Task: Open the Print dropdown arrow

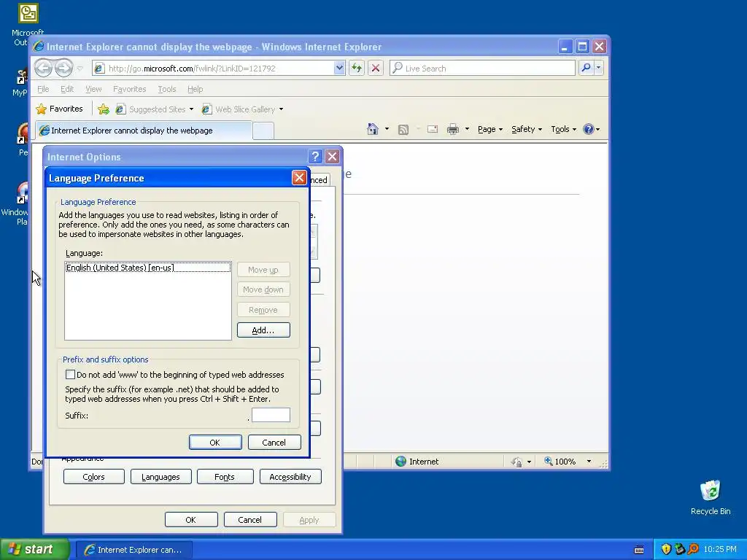Action: point(467,129)
